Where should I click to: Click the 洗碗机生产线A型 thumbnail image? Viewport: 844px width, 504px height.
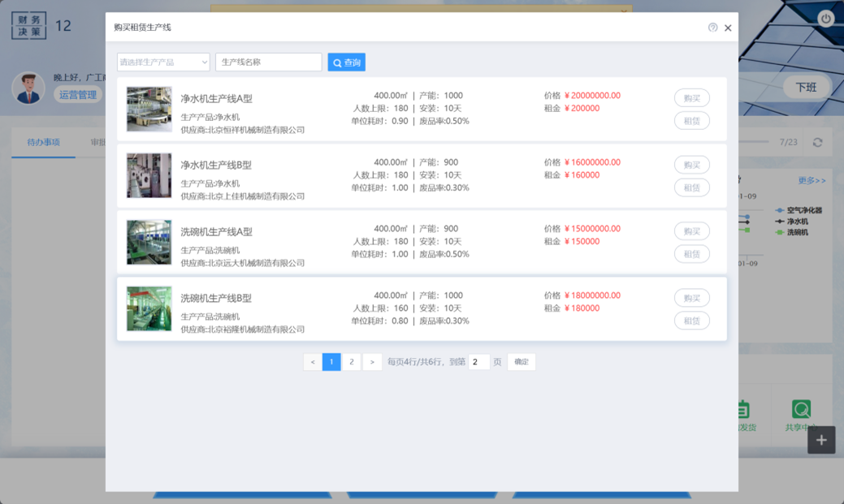pyautogui.click(x=149, y=242)
